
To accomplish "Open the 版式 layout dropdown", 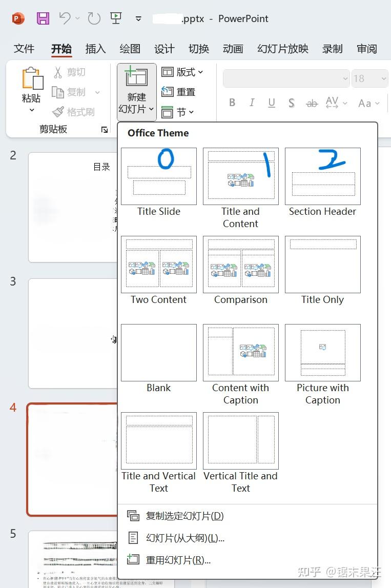I will point(182,72).
